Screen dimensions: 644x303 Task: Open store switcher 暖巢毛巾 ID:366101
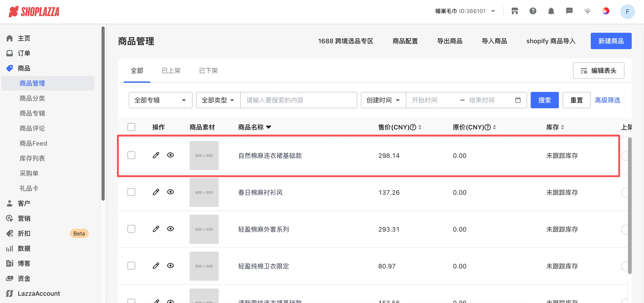click(465, 11)
